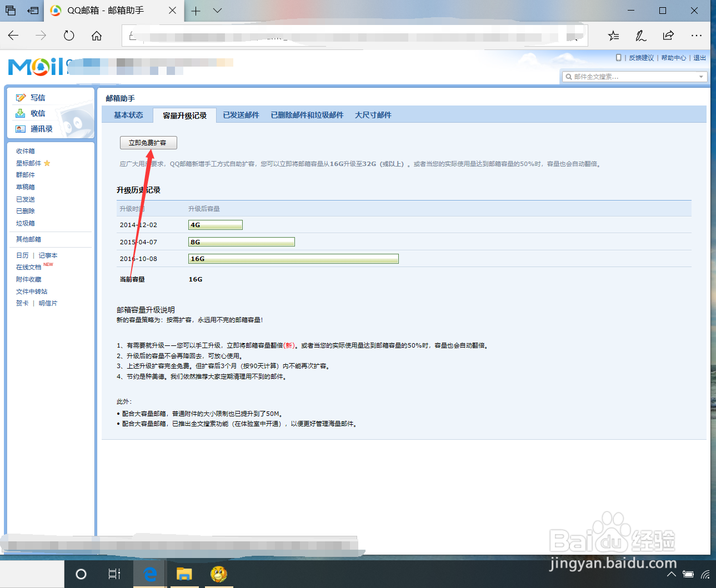Click the set tabs aside icon
This screenshot has height=588, width=716.
(33, 11)
